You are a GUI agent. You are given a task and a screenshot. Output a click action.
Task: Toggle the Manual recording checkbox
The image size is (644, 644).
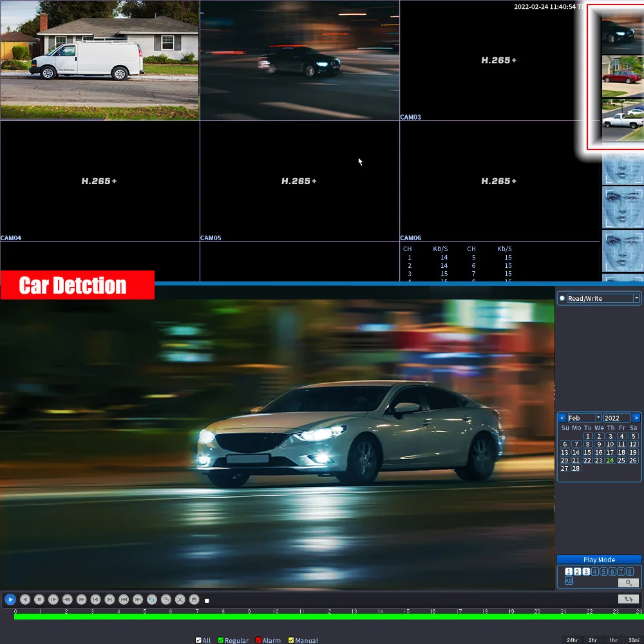click(x=291, y=640)
